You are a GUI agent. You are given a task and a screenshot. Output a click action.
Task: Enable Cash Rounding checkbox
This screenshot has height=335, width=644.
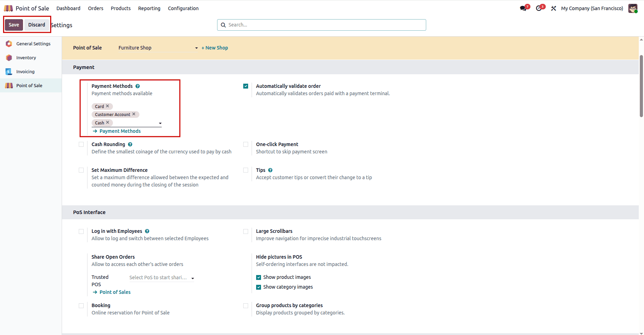pyautogui.click(x=81, y=144)
